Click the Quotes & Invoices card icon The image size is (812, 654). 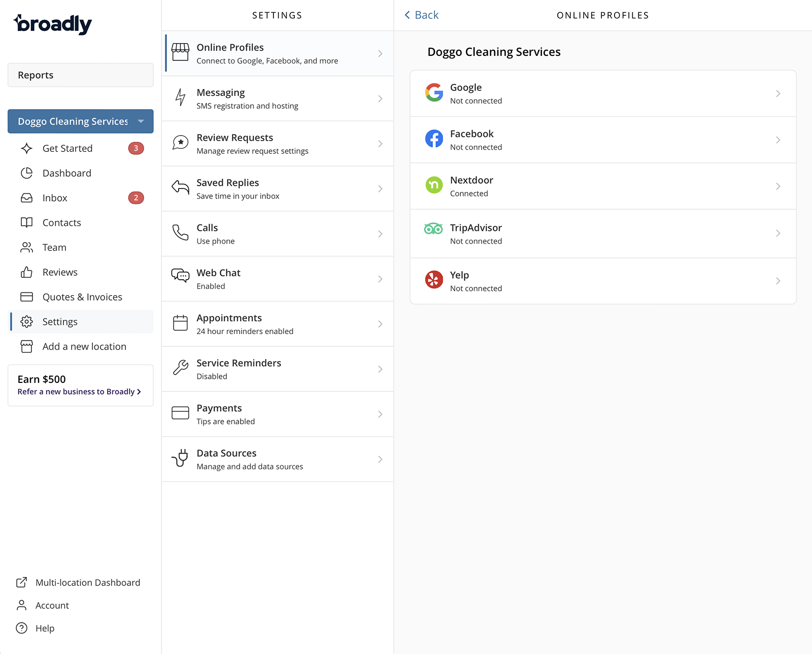27,297
